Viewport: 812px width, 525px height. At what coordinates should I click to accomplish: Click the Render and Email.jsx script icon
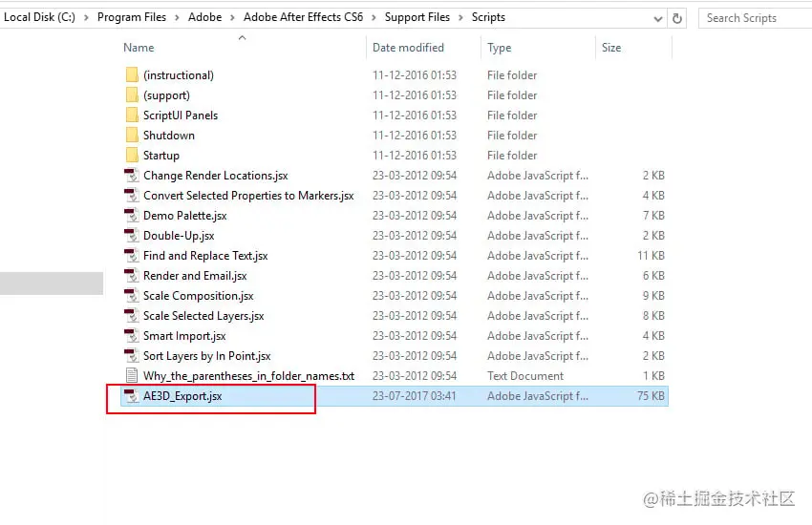tap(132, 276)
